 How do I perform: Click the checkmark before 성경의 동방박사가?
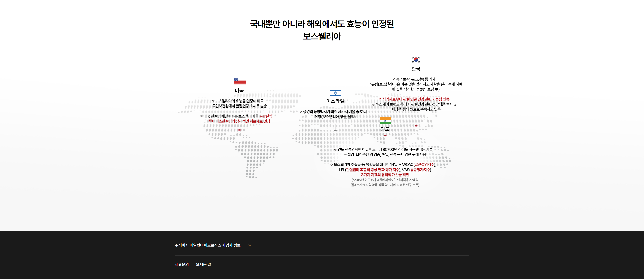pyautogui.click(x=301, y=112)
